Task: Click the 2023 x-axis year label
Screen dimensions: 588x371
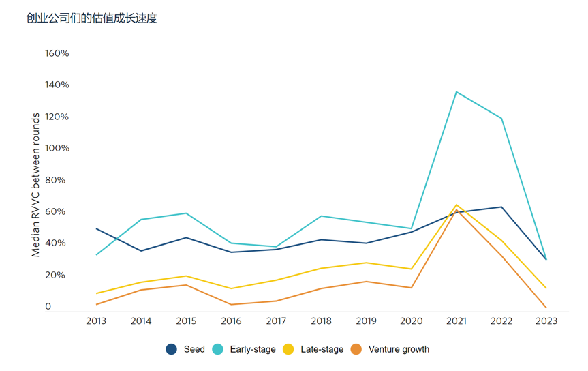Action: point(546,321)
